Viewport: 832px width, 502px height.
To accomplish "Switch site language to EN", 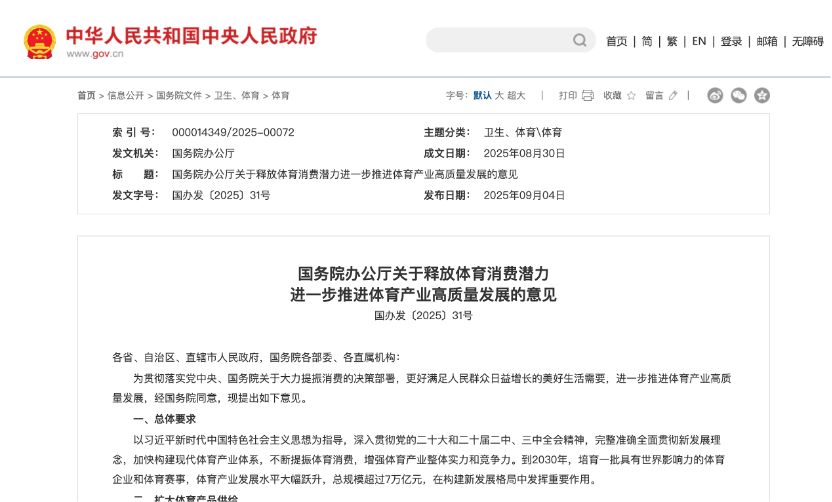I will 699,41.
